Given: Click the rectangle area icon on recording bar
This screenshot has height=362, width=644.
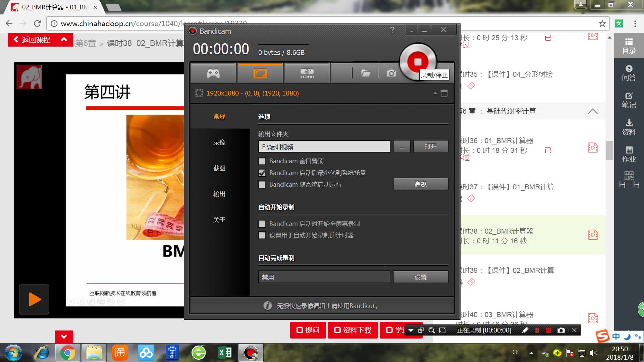Looking at the screenshot, I should coord(442,330).
